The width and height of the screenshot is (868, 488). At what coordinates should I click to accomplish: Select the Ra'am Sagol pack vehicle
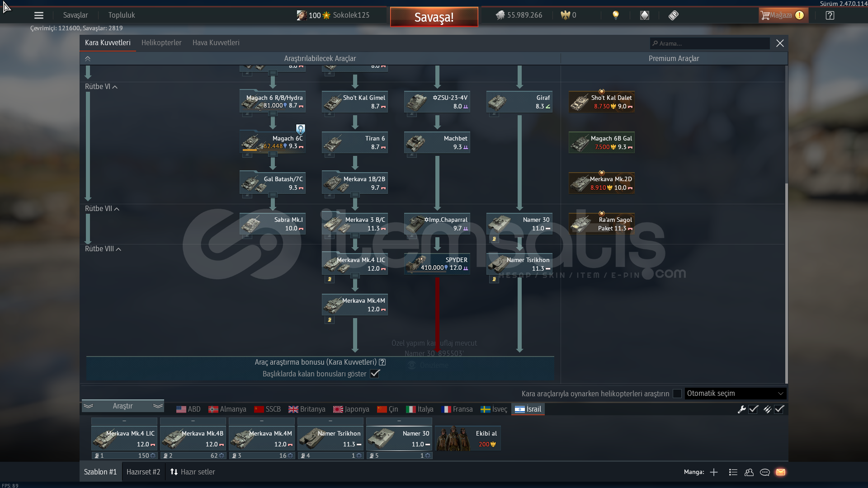pos(602,224)
